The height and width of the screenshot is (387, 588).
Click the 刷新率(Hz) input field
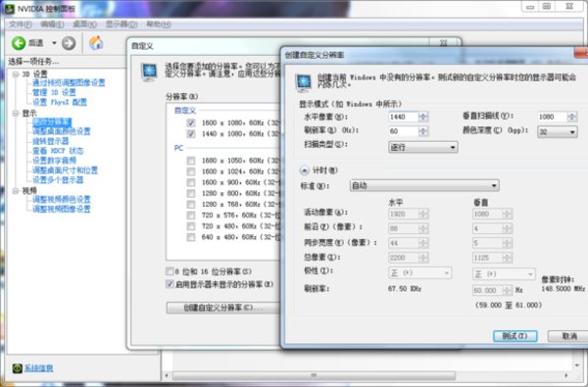point(403,131)
